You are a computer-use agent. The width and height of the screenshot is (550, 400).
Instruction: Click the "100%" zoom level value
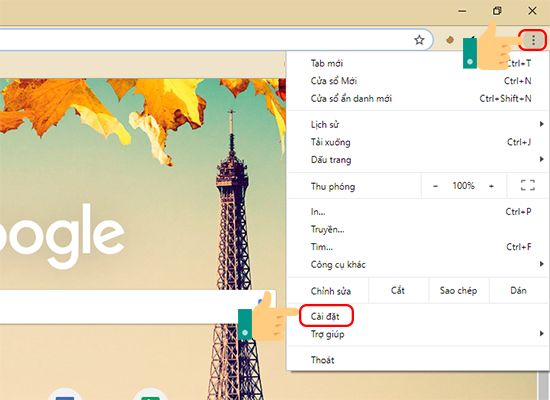coord(463,186)
